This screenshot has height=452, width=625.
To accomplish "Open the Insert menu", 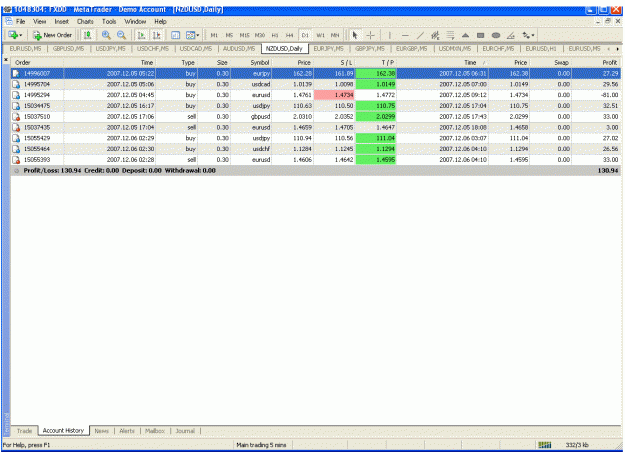I will tap(61, 22).
